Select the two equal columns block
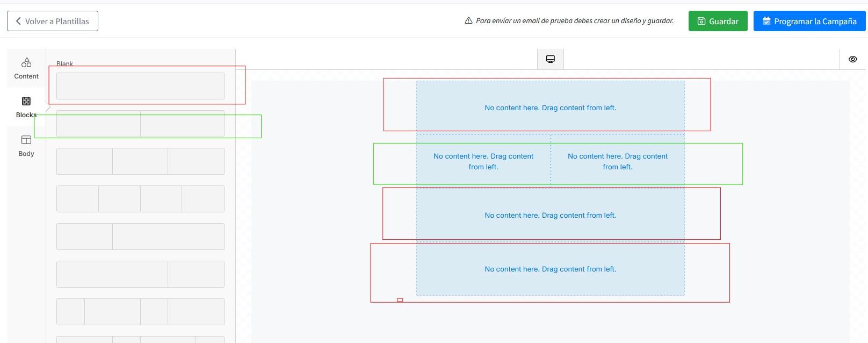 (x=140, y=124)
